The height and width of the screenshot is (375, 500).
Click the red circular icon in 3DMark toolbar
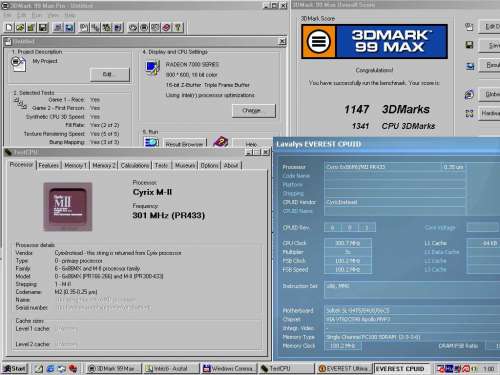point(166,27)
